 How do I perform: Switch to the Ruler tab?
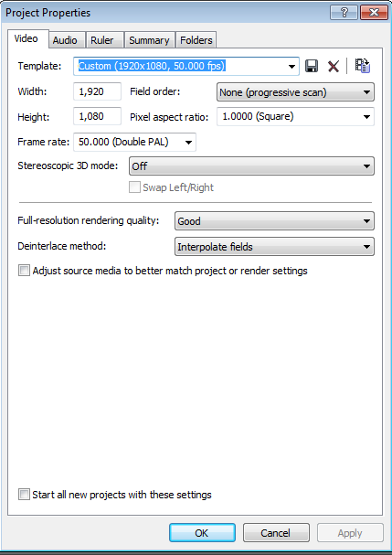click(102, 40)
